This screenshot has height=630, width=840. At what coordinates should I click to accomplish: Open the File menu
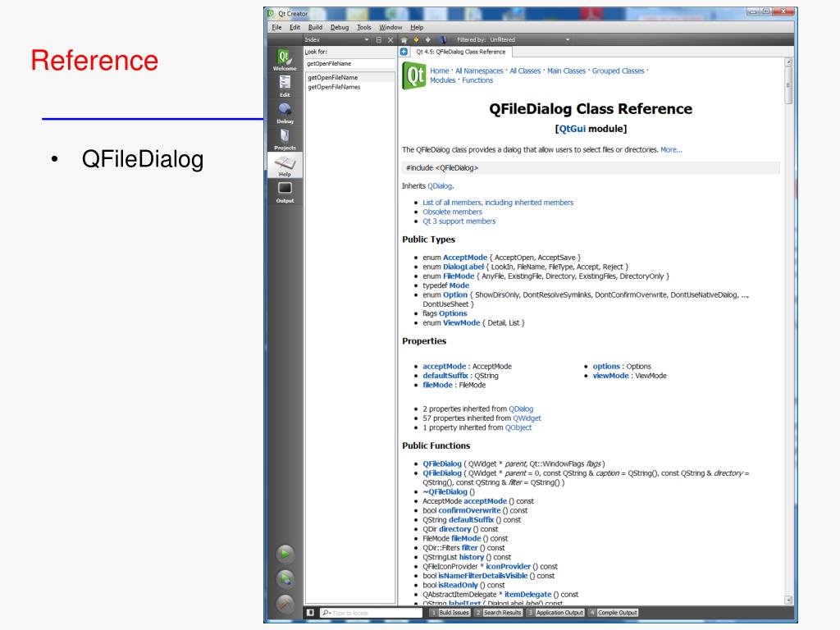276,27
